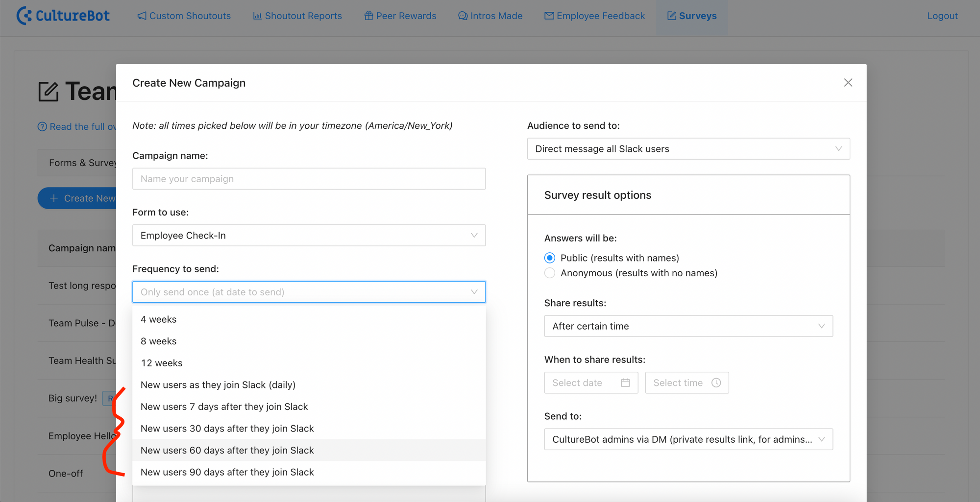Open Intros Made section
Screen dimensions: 980x502
(x=490, y=16)
